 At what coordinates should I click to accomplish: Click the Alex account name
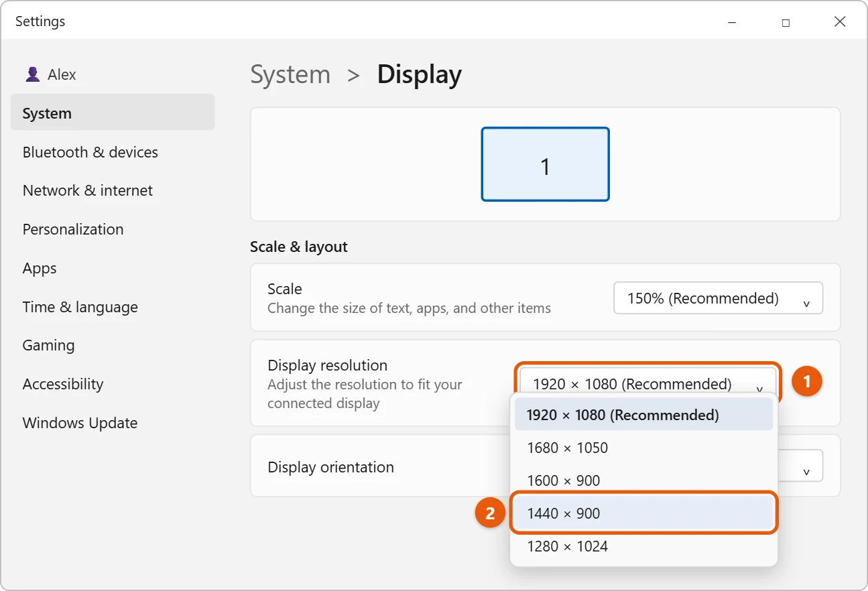click(62, 74)
